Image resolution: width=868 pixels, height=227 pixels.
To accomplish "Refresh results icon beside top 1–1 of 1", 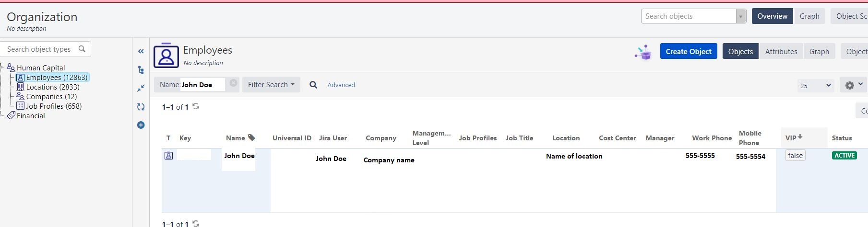I will [x=196, y=106].
